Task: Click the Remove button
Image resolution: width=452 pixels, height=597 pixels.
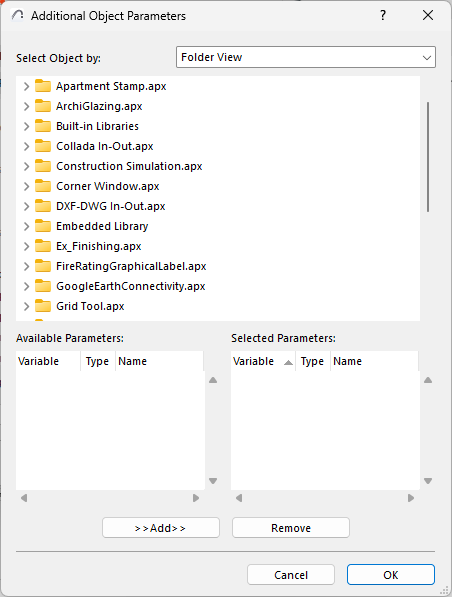Action: (x=291, y=528)
